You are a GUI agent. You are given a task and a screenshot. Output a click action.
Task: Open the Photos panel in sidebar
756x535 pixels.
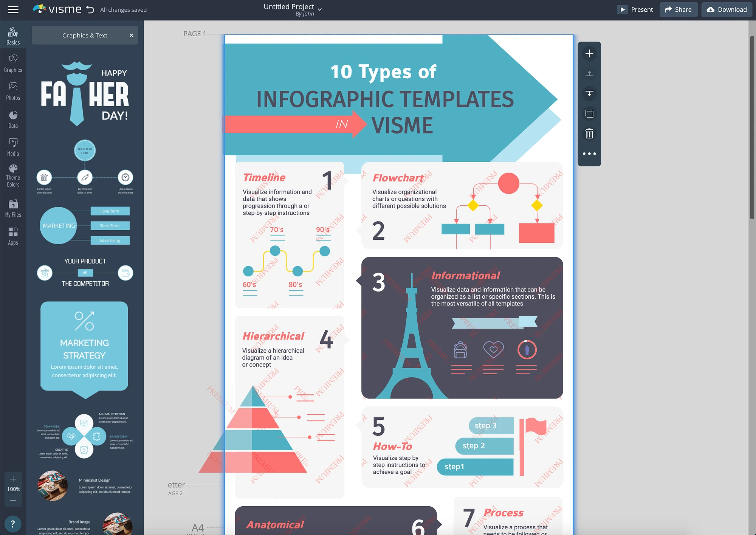click(13, 91)
